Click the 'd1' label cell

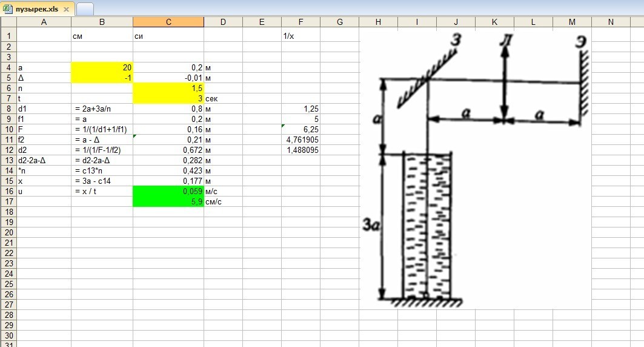coord(44,109)
